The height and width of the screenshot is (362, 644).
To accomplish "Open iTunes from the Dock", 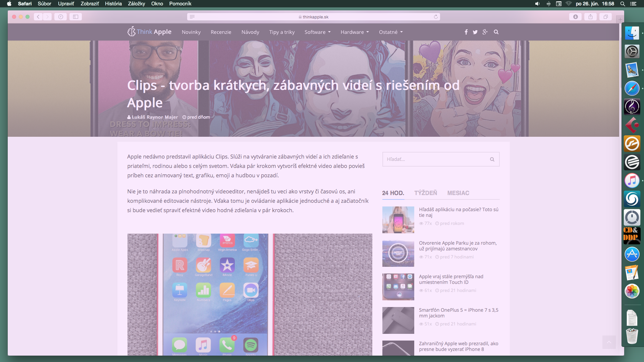I will [x=632, y=181].
